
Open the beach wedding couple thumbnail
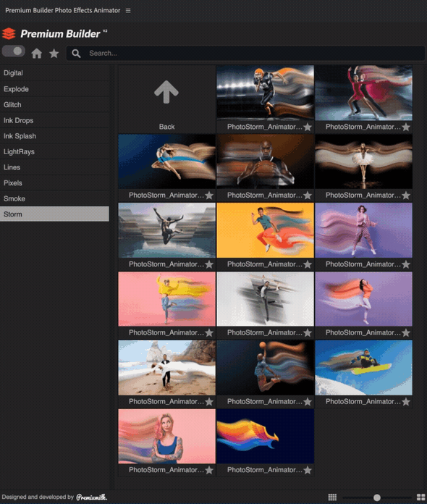pyautogui.click(x=166, y=368)
